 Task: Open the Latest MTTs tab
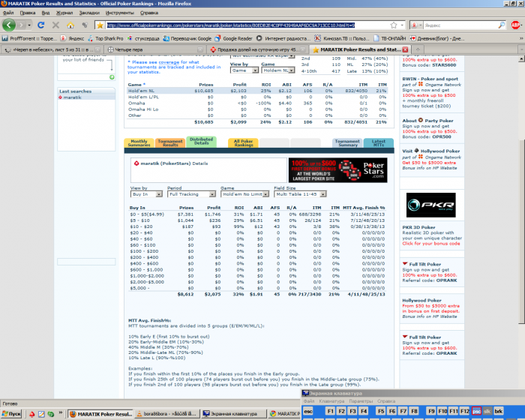point(379,142)
